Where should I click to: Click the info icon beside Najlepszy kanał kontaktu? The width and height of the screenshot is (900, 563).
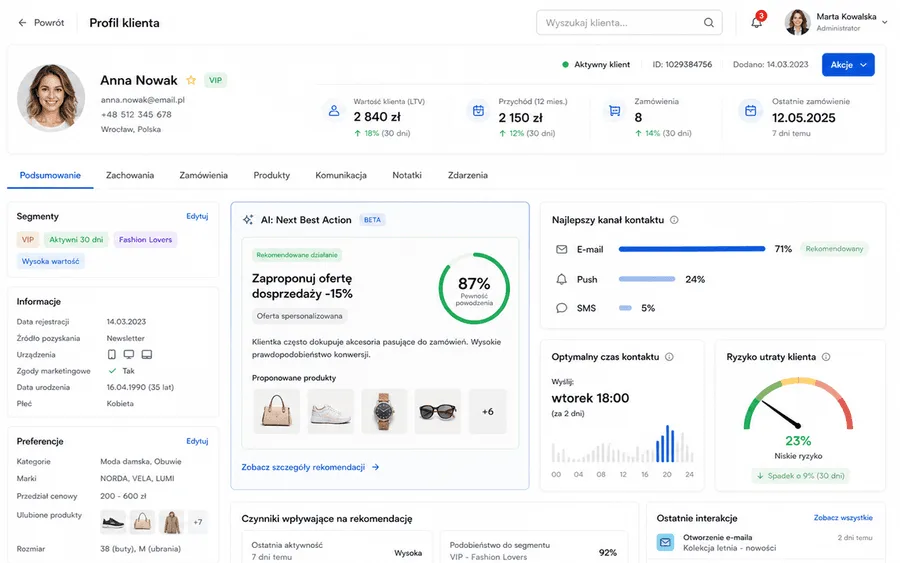pos(674,220)
